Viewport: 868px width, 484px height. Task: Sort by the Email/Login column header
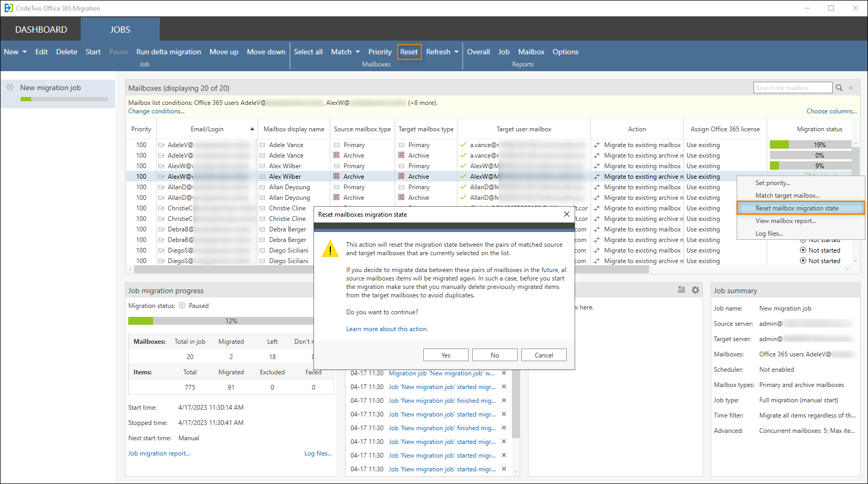207,129
